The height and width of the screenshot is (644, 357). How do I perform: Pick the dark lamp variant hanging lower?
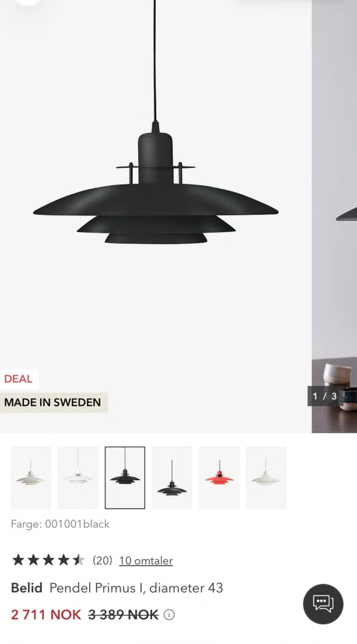click(172, 478)
